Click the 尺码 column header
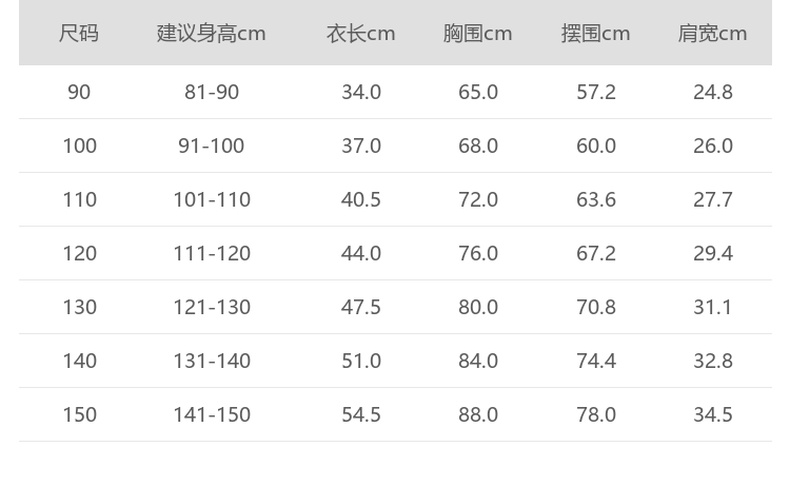This screenshot has height=485, width=790. pyautogui.click(x=79, y=34)
